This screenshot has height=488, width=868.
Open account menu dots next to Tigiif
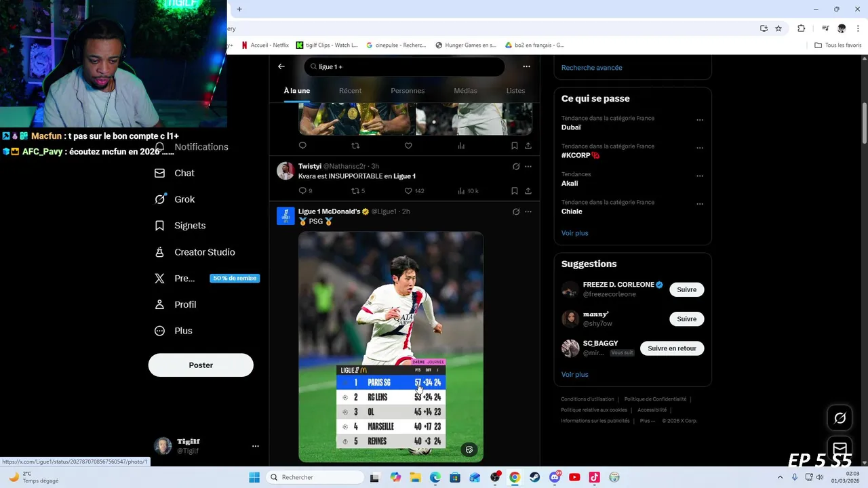point(256,446)
